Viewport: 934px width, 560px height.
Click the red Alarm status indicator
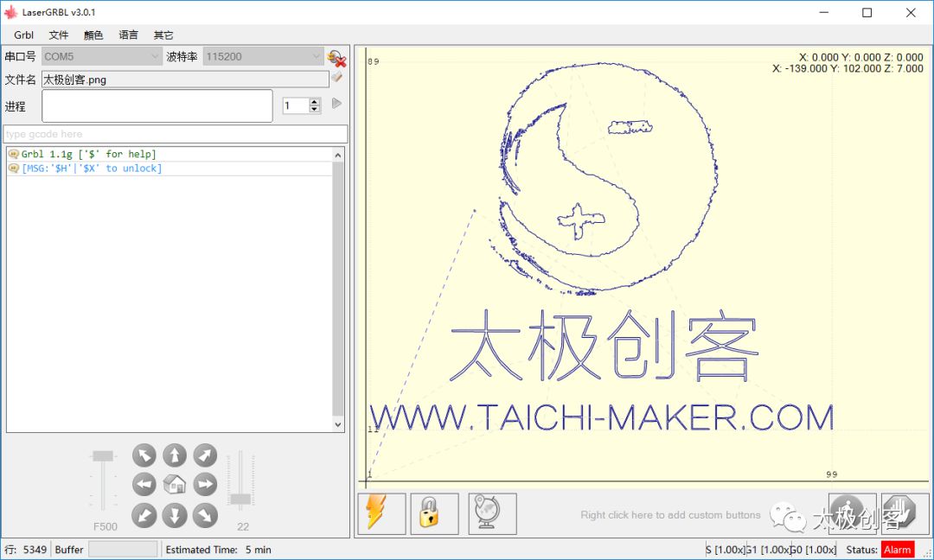click(898, 550)
